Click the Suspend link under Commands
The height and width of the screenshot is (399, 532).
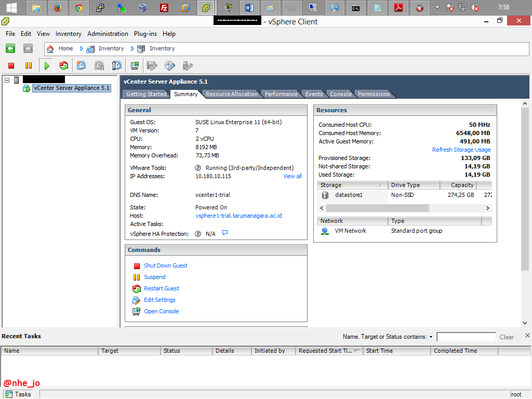[155, 277]
